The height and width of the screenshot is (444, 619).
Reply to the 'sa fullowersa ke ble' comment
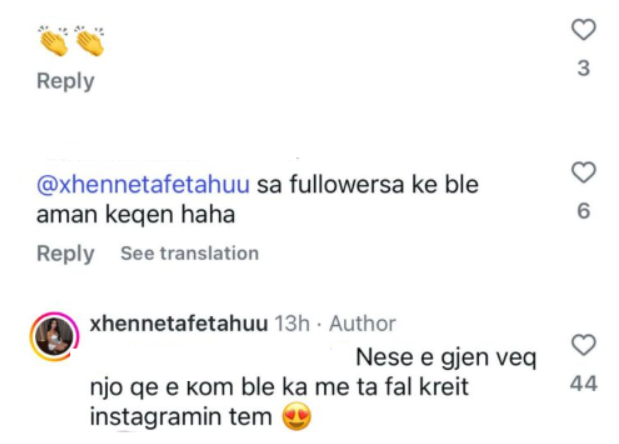pyautogui.click(x=65, y=253)
